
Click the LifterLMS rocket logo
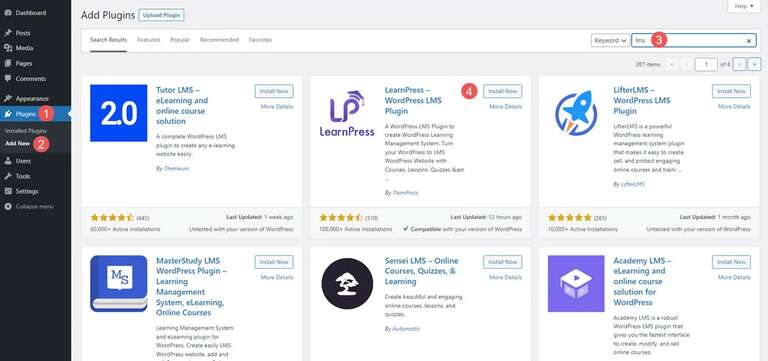(576, 113)
